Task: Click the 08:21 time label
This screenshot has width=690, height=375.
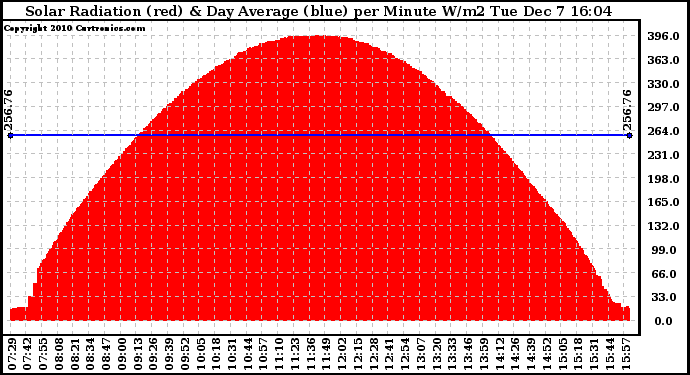Action: (75, 354)
